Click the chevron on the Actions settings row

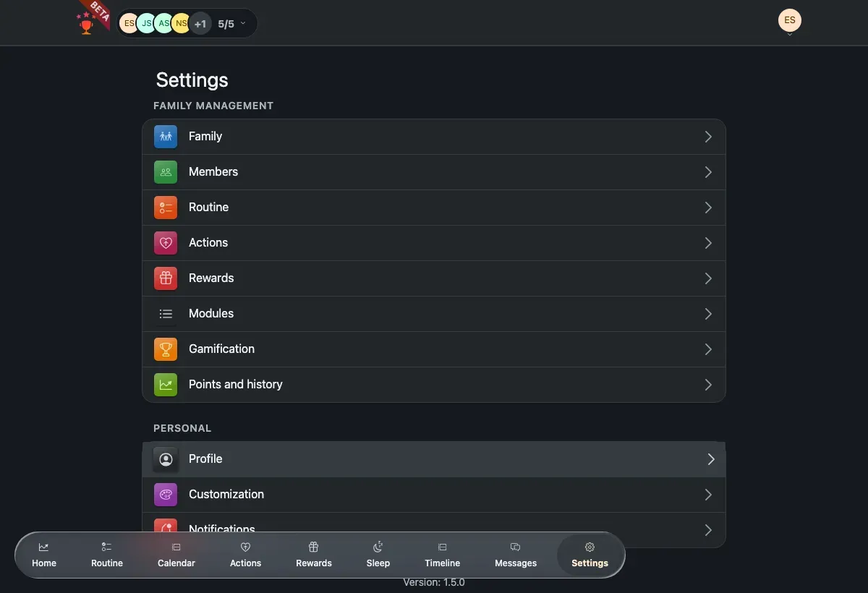(708, 243)
